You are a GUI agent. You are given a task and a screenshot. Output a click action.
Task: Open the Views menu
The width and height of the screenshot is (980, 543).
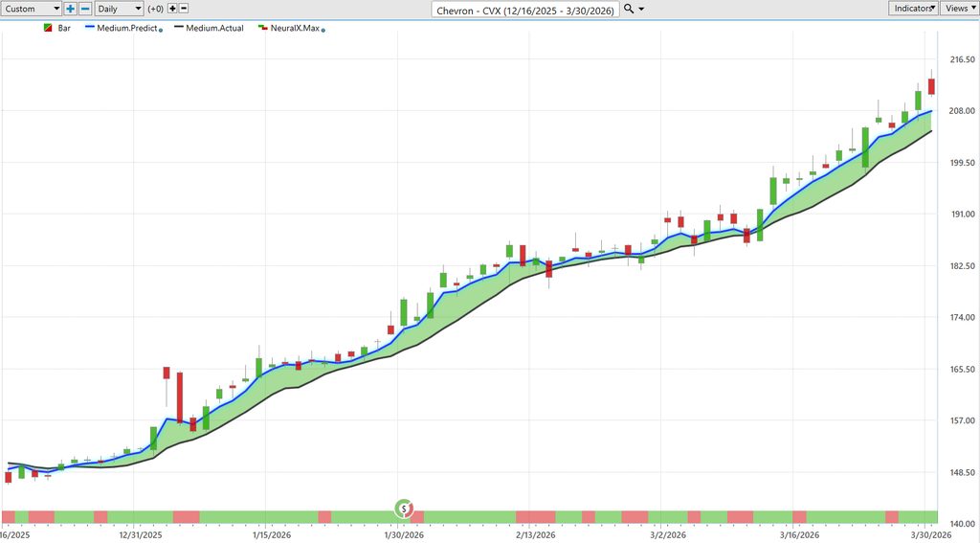(x=959, y=9)
